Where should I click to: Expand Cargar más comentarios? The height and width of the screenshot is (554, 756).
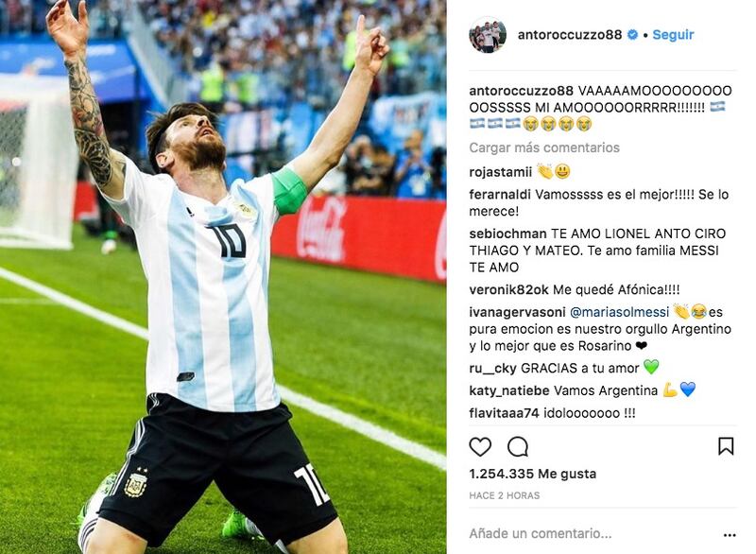544,147
